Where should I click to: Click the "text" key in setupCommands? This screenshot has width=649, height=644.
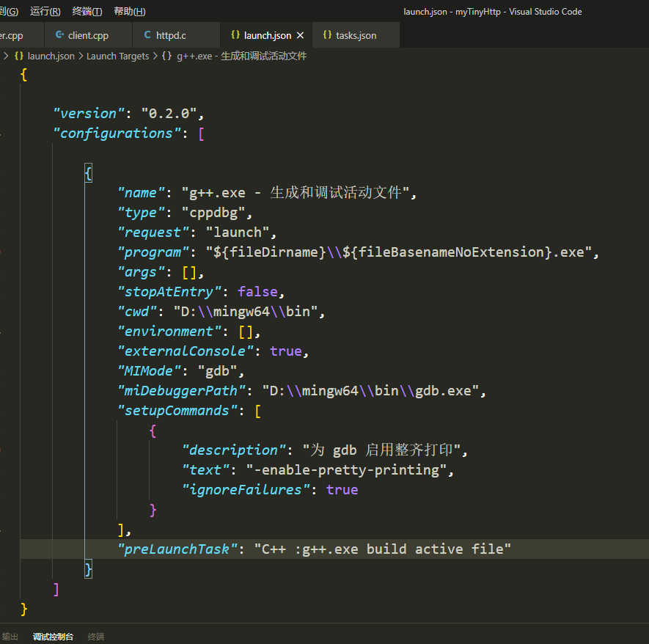(206, 470)
